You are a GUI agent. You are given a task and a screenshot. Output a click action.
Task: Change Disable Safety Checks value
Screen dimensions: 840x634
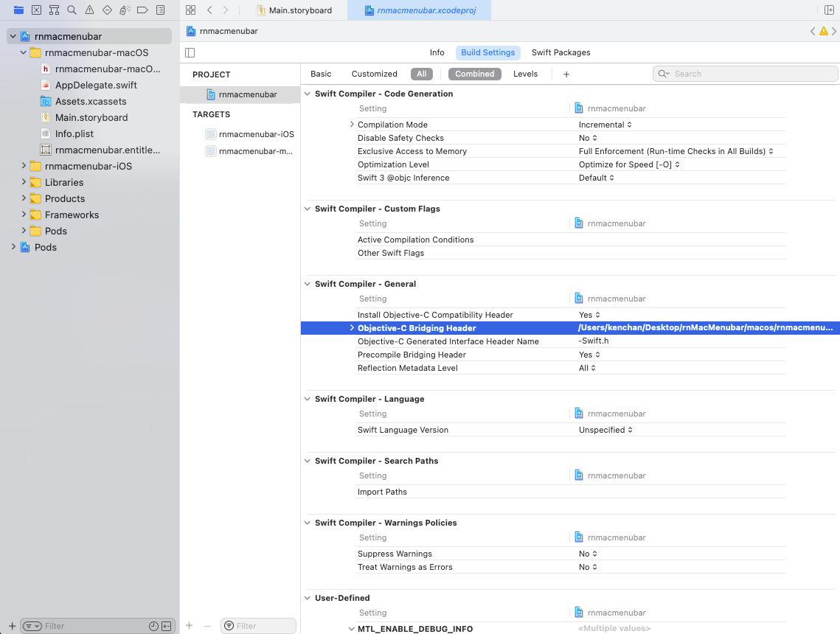589,138
